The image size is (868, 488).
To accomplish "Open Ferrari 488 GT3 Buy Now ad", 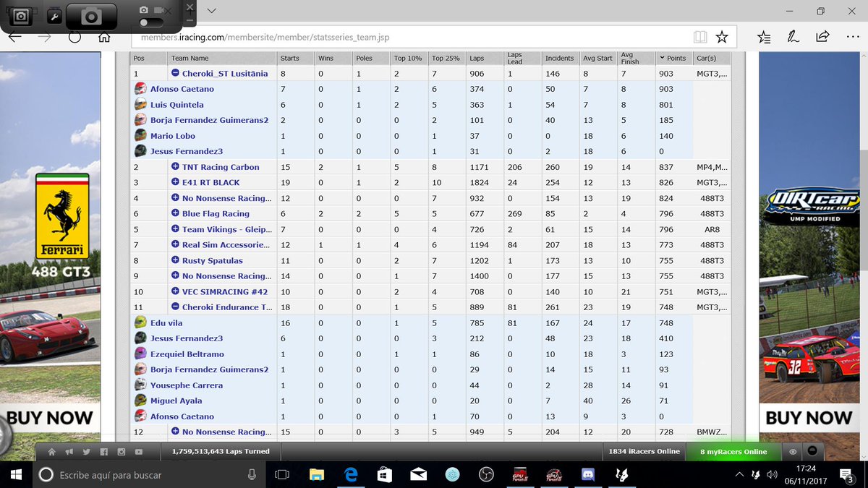I will point(50,418).
